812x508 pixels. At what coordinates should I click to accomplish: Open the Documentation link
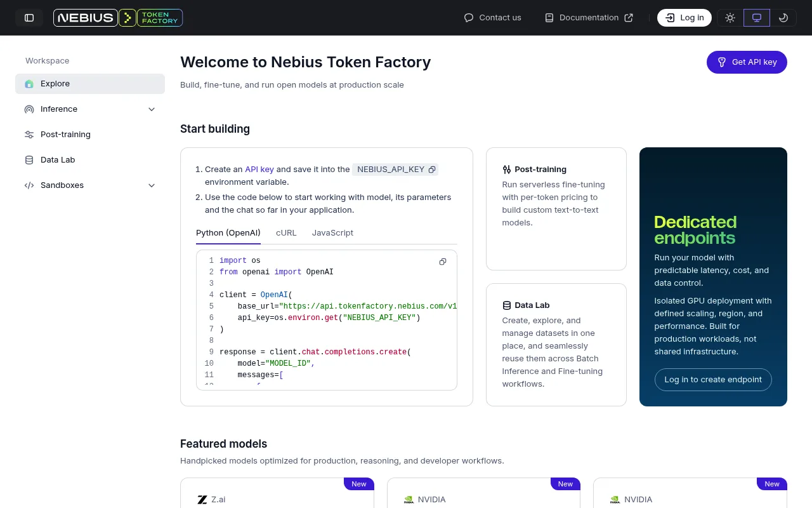[589, 18]
